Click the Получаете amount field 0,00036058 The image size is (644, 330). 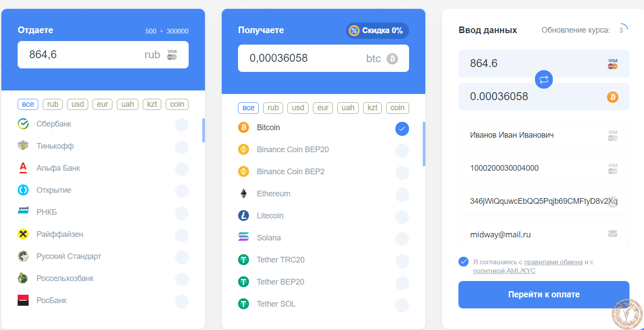point(324,58)
